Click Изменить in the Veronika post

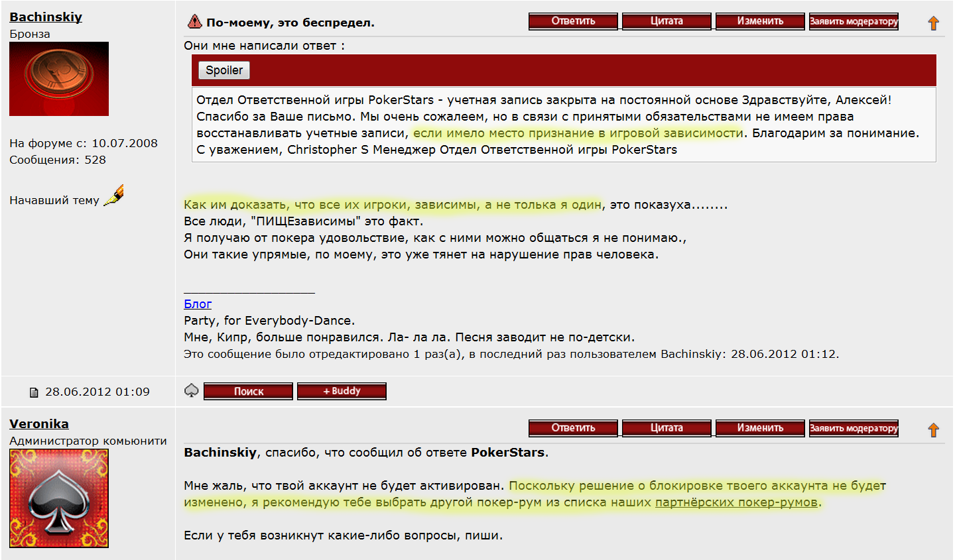point(760,428)
